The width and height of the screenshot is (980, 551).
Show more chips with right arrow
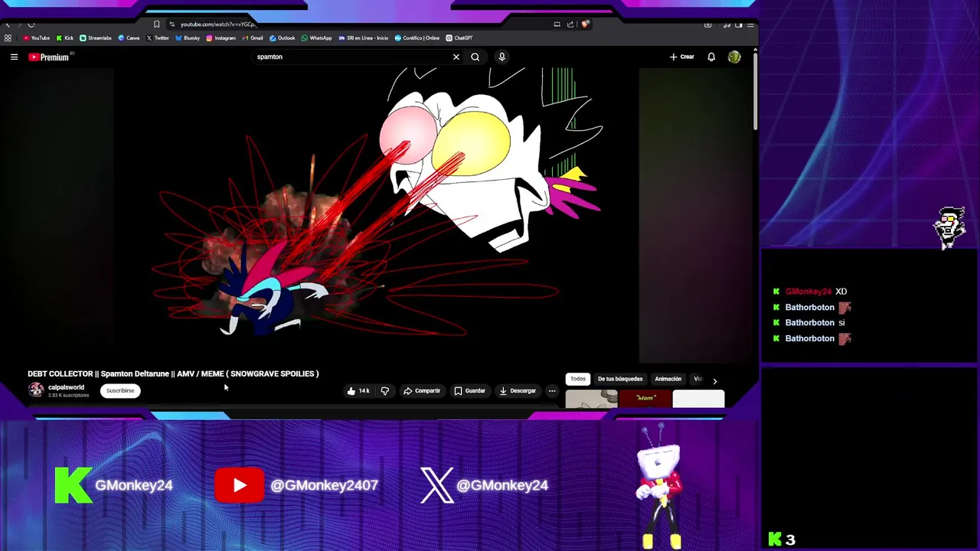point(714,380)
